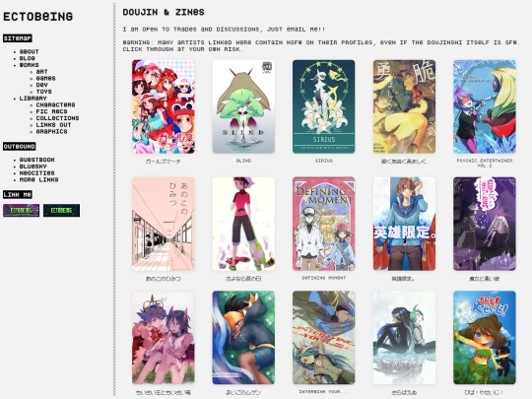
Task: Click the Link Me section header
Action: (18, 194)
